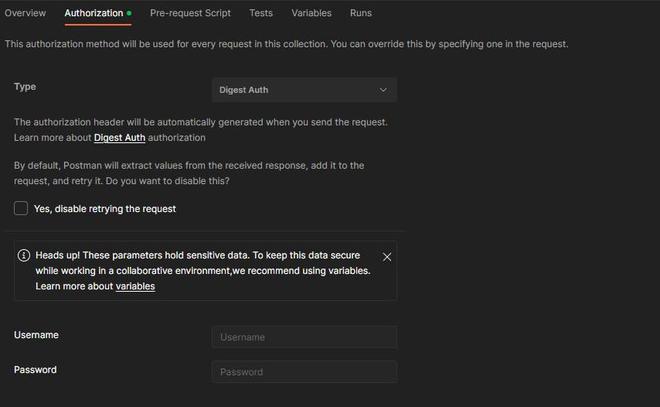Image resolution: width=660 pixels, height=407 pixels.
Task: Go to the Tests tab
Action: [x=261, y=13]
